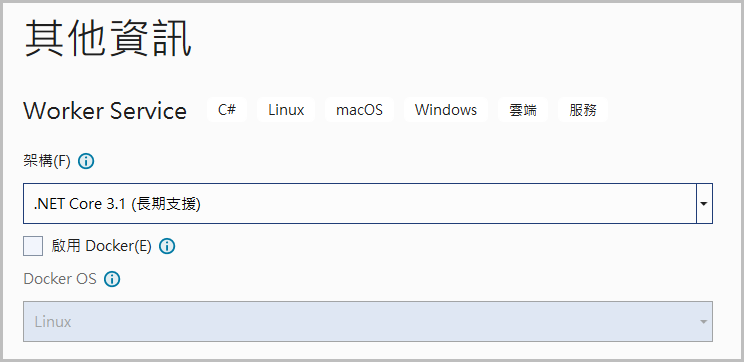The width and height of the screenshot is (744, 362).
Task: Click the Worker Service heading
Action: [105, 111]
